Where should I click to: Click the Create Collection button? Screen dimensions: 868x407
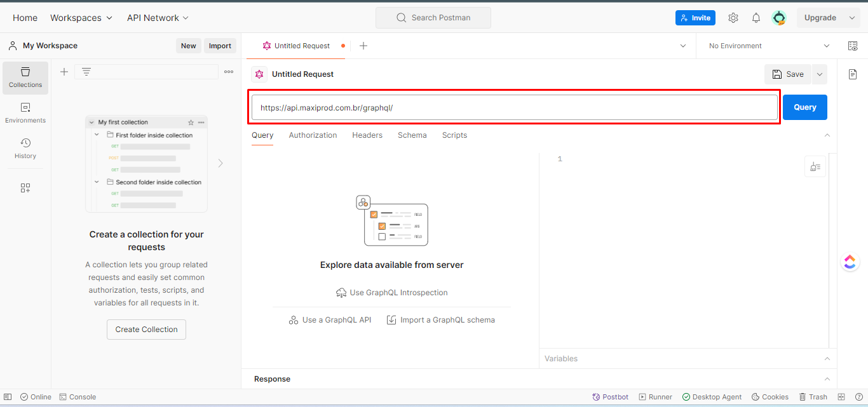(x=146, y=330)
